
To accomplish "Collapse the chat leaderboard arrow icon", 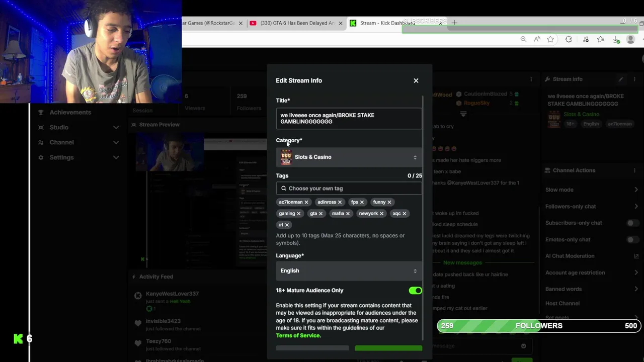I will (x=463, y=114).
